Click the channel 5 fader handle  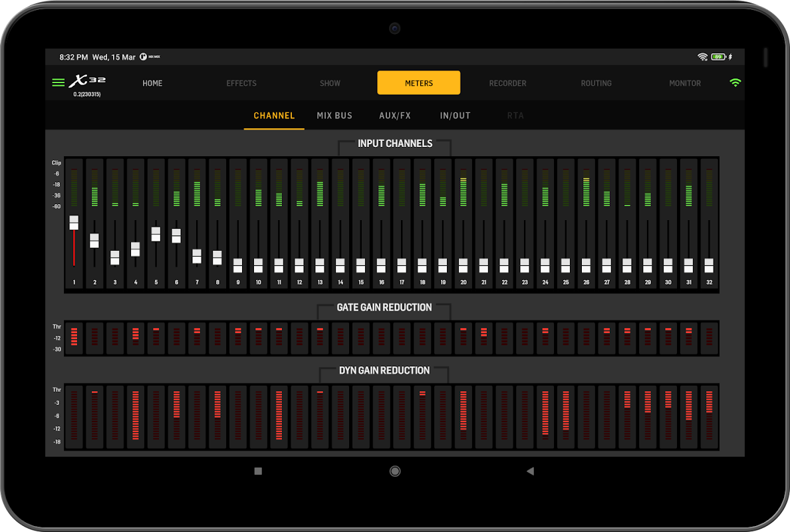(156, 234)
